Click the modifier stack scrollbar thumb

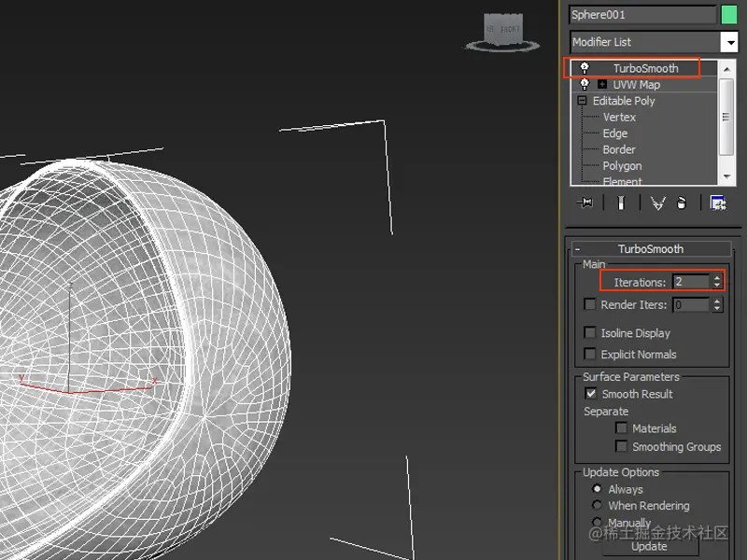(x=726, y=118)
